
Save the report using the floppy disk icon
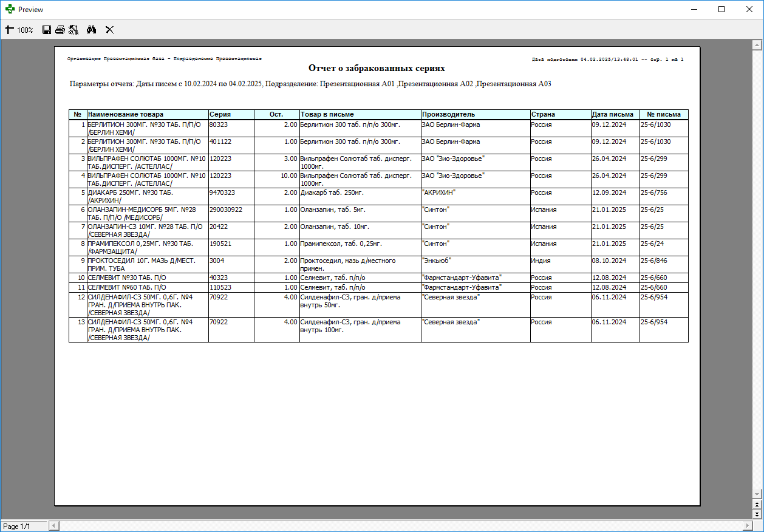47,30
